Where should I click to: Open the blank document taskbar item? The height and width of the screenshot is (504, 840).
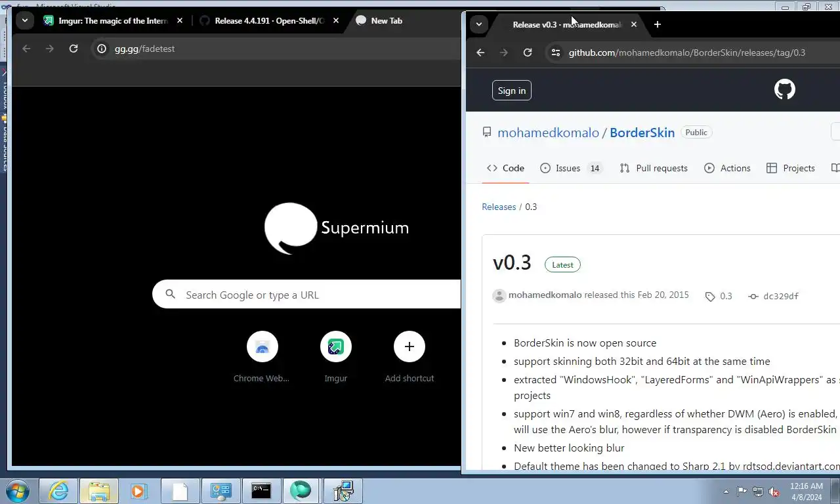pyautogui.click(x=180, y=491)
